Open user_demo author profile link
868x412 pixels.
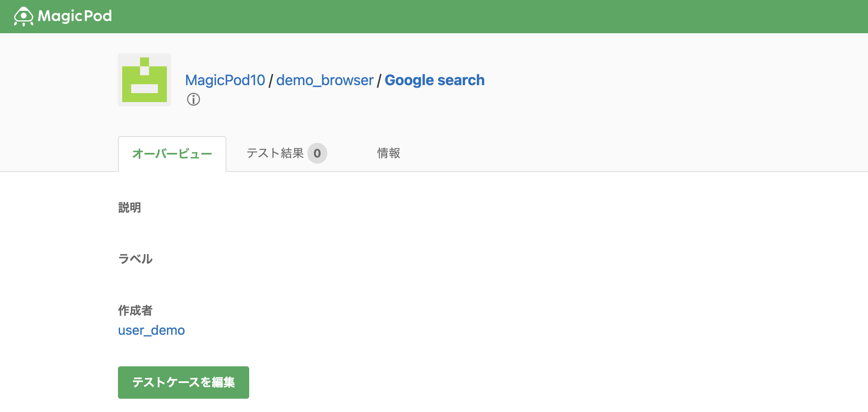click(x=151, y=330)
